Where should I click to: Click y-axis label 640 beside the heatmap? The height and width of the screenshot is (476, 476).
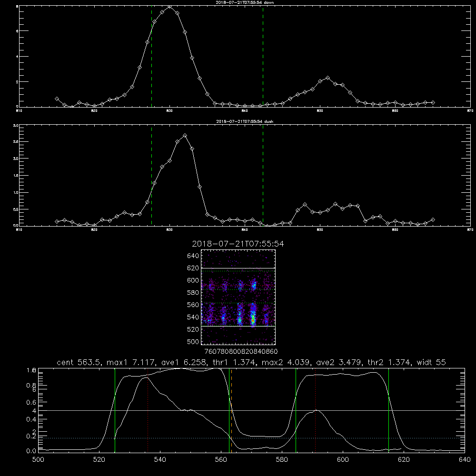193,256
